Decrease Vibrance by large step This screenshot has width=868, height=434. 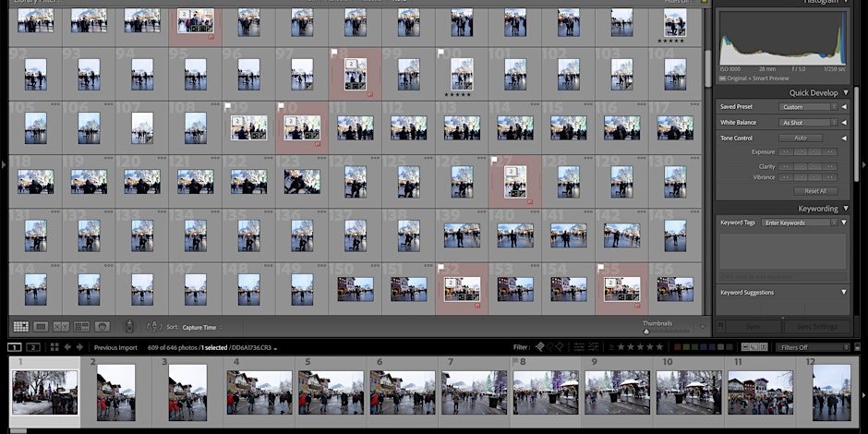pyautogui.click(x=786, y=177)
